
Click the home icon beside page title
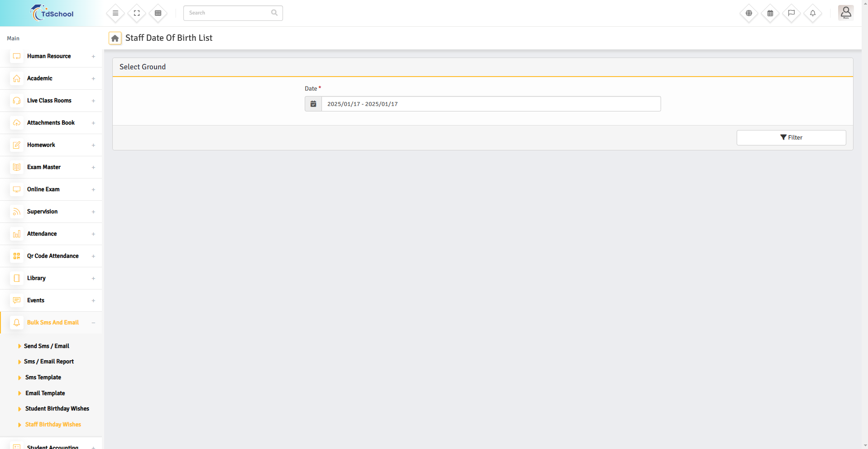(115, 38)
